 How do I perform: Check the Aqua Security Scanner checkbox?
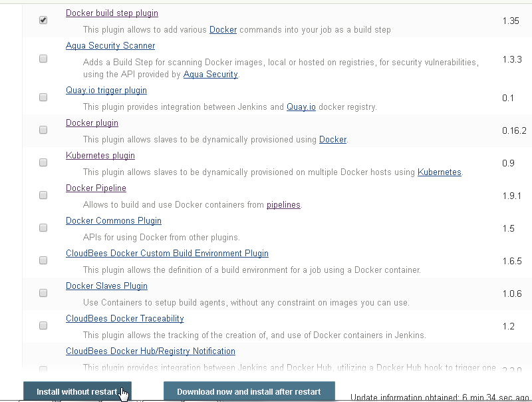pos(43,59)
